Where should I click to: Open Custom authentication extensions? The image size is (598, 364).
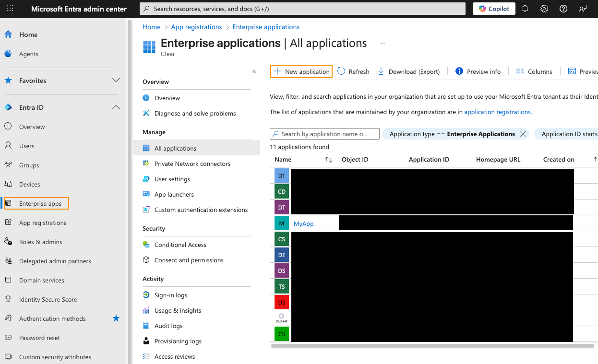tap(201, 210)
